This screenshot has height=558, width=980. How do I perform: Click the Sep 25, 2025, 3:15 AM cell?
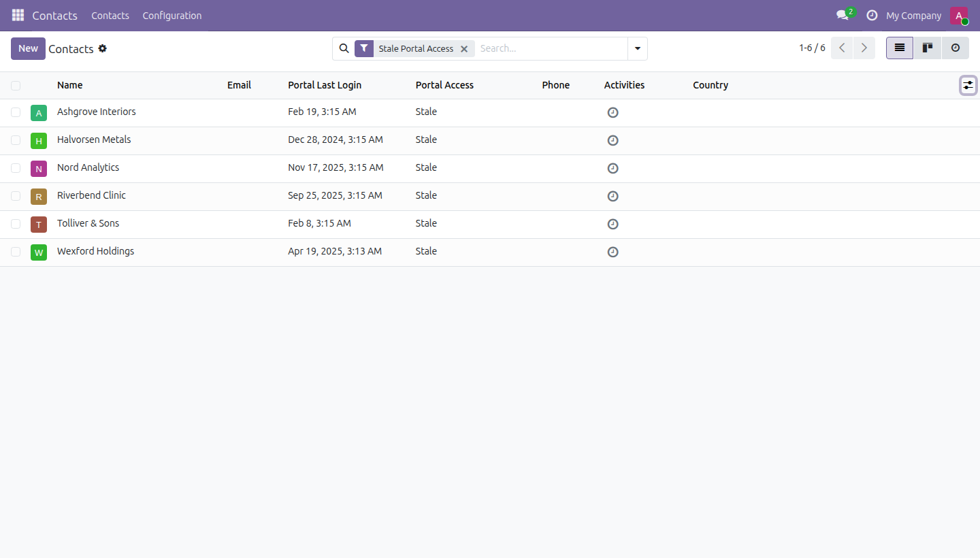335,195
